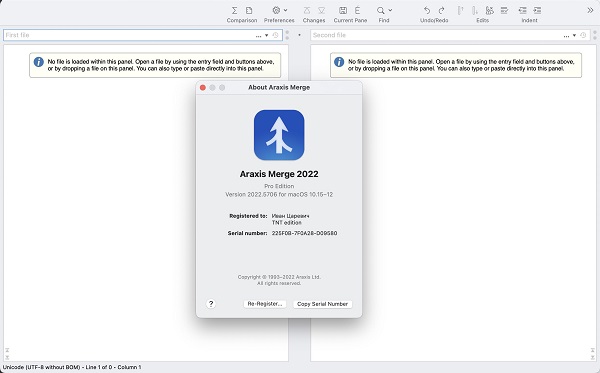The width and height of the screenshot is (600, 373).
Task: Click the left pane grip dots handle
Action: [287, 35]
